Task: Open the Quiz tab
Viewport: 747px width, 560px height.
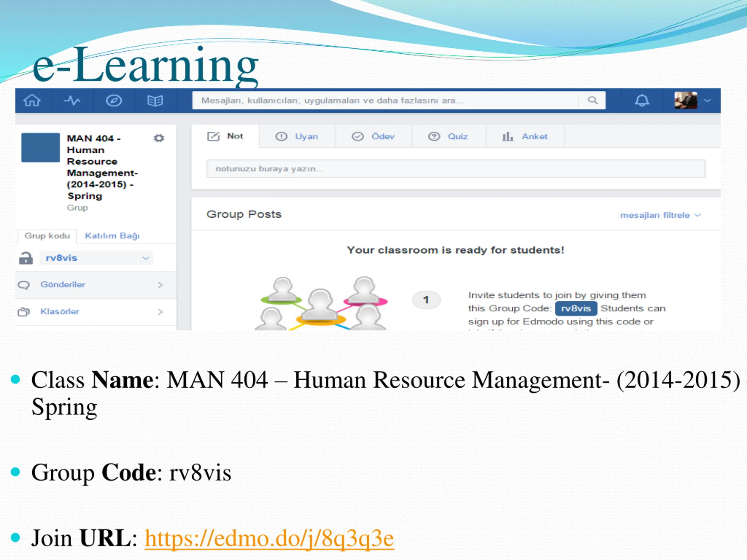Action: point(448,136)
